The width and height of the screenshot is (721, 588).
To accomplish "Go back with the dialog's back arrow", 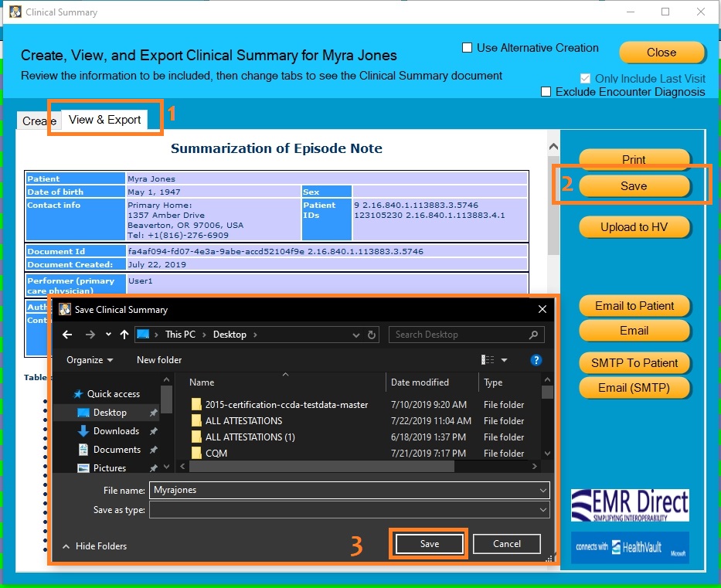I will [x=67, y=335].
